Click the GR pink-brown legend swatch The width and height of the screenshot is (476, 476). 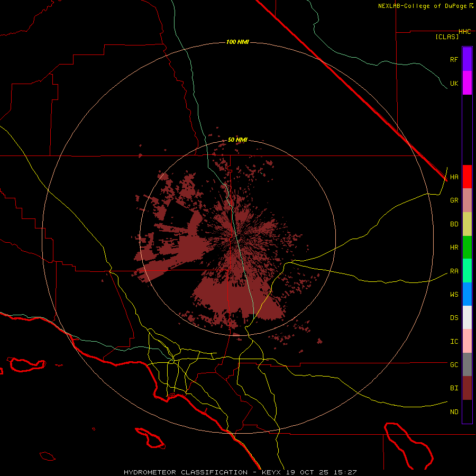coord(467,200)
